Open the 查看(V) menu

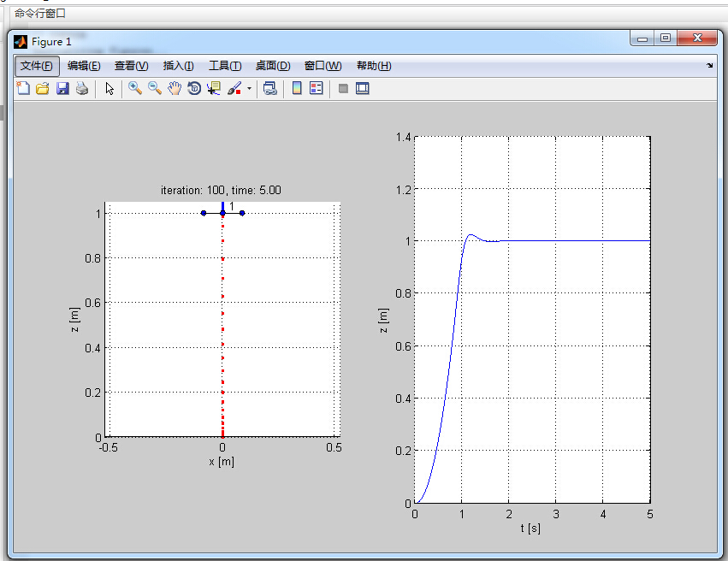point(132,66)
